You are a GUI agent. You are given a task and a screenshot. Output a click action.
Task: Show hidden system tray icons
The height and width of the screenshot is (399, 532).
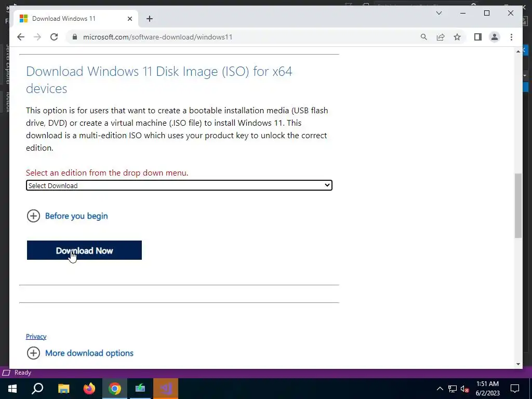coord(440,389)
